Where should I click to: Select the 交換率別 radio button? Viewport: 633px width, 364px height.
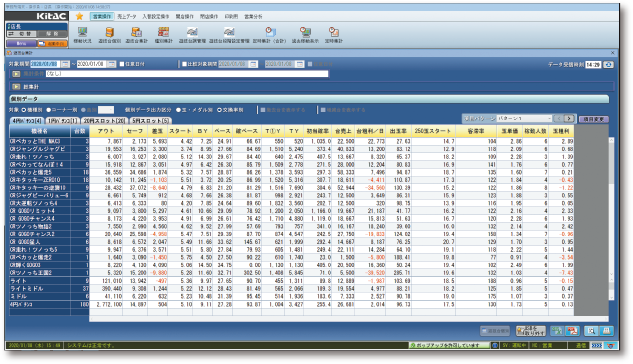220,110
